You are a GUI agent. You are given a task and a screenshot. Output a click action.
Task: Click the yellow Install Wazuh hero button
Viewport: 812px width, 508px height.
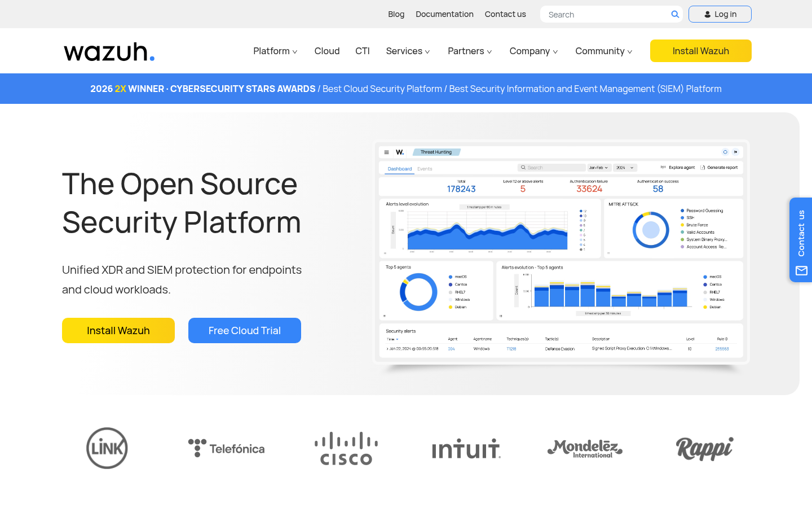click(x=118, y=330)
